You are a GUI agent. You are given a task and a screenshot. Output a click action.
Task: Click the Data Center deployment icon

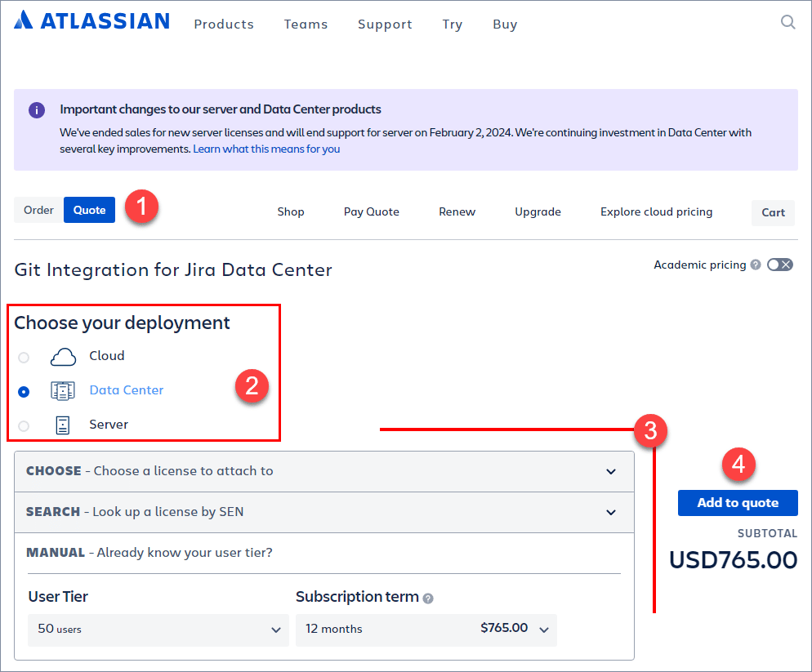62,390
